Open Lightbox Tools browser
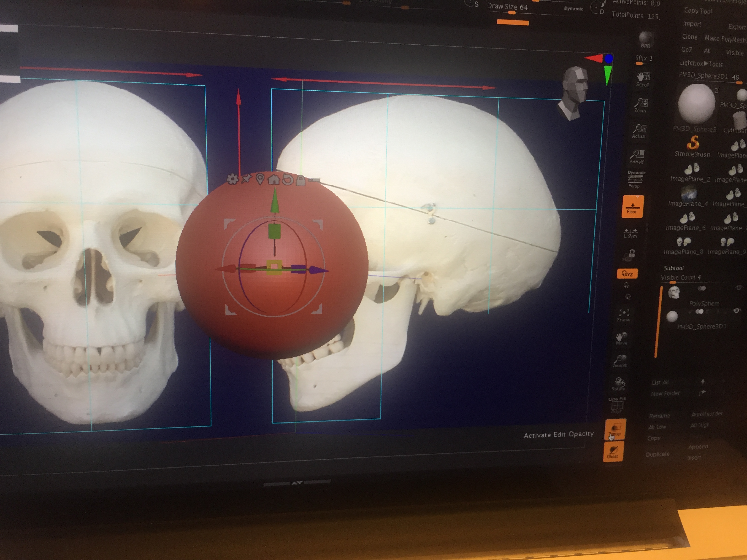 (x=701, y=63)
